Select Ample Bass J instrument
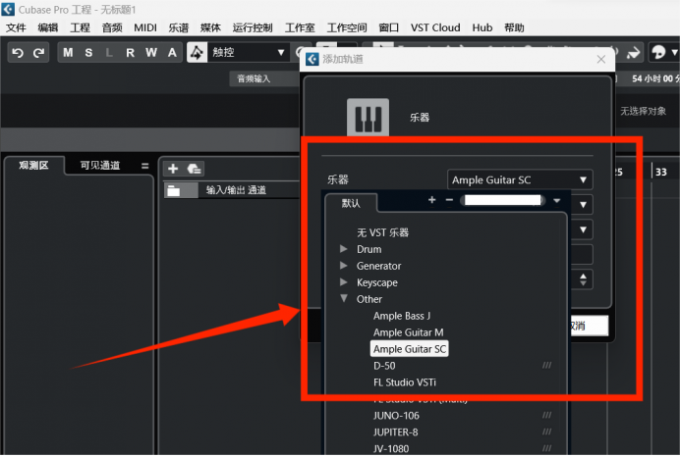Screen dimensions: 680x456 click(x=402, y=316)
